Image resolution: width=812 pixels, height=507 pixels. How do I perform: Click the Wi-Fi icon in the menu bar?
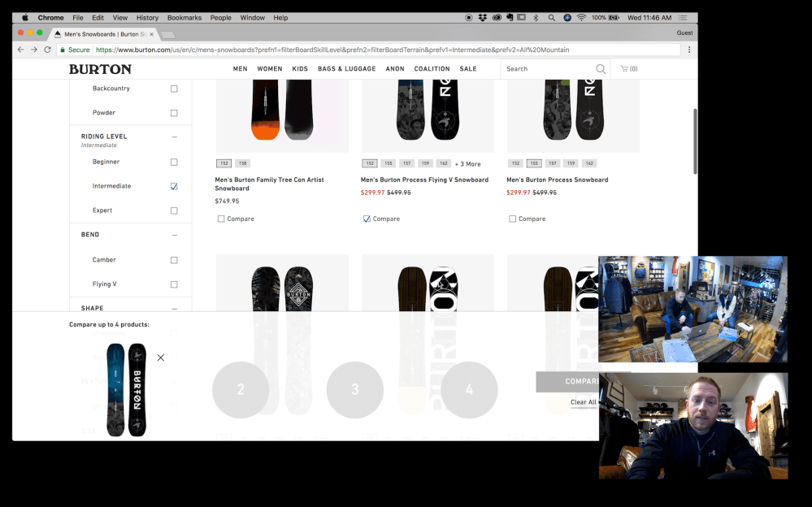[581, 16]
